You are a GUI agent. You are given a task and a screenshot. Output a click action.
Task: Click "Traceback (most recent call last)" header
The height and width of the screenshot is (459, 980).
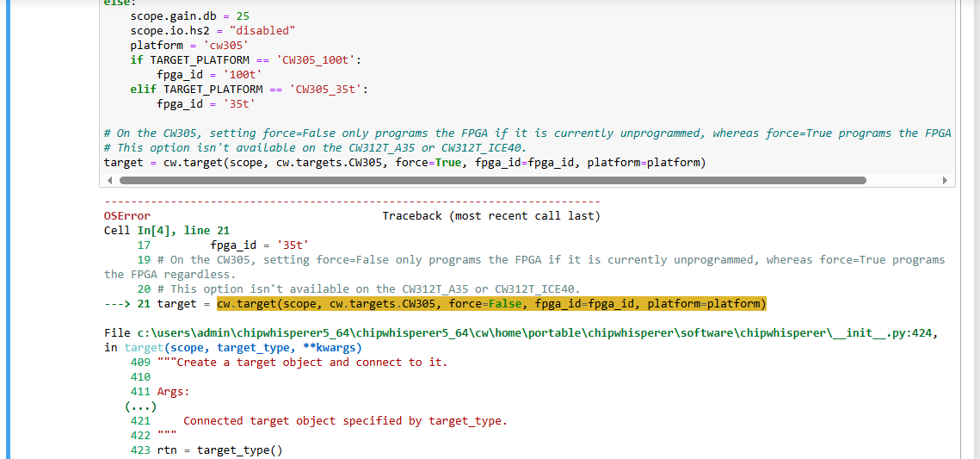(x=491, y=216)
